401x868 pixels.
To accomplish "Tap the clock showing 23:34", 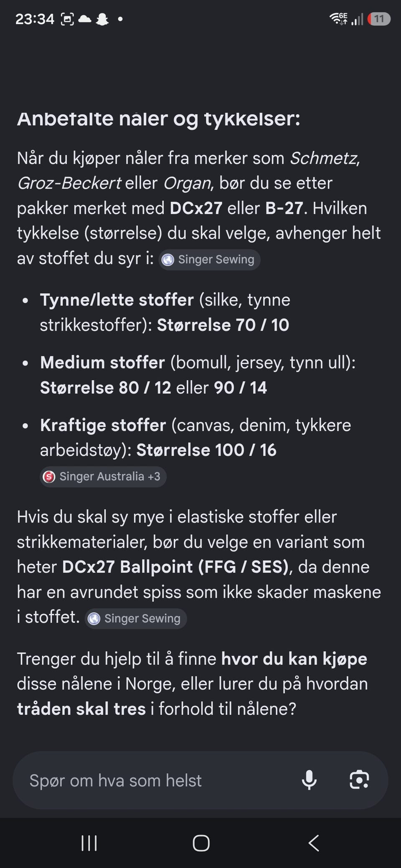I will 35,19.
